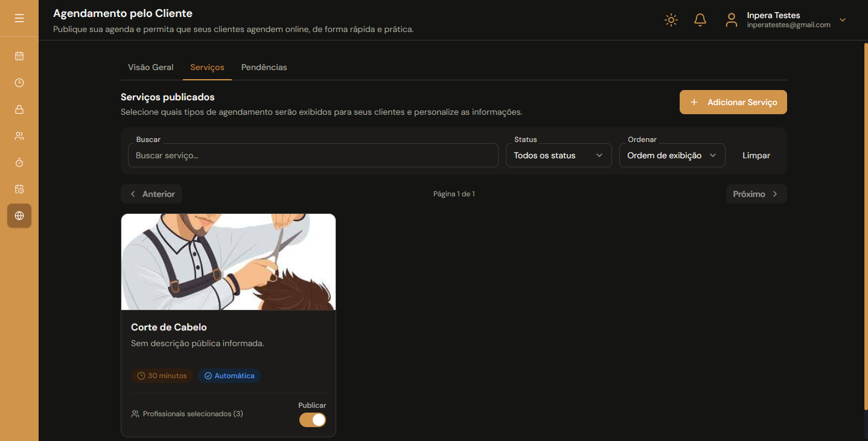The image size is (868, 441).
Task: Toggle the light theme sun icon
Action: [671, 20]
